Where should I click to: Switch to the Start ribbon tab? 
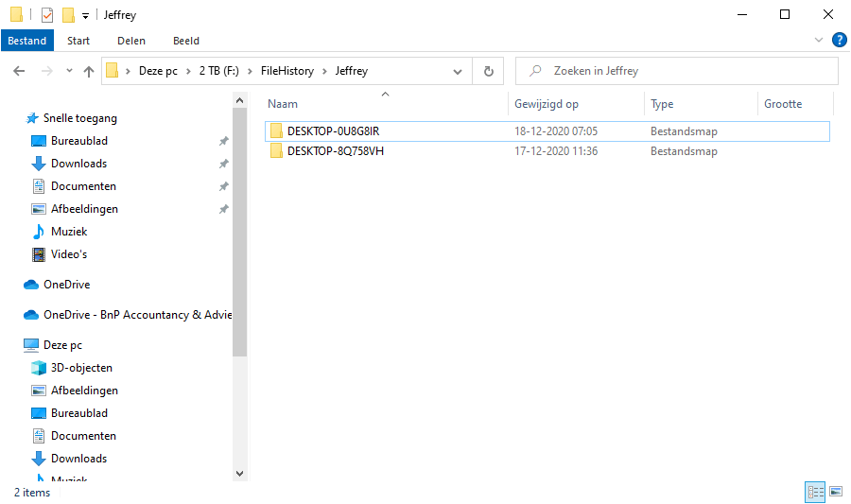pyautogui.click(x=78, y=41)
